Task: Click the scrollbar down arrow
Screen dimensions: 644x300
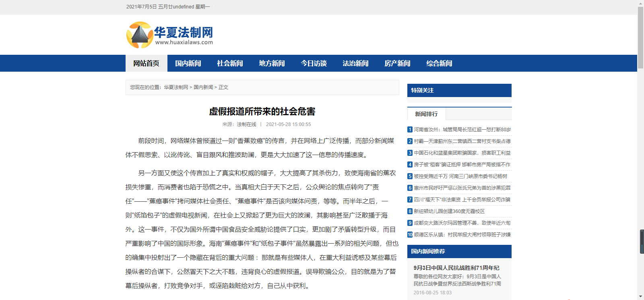Action: point(640,297)
